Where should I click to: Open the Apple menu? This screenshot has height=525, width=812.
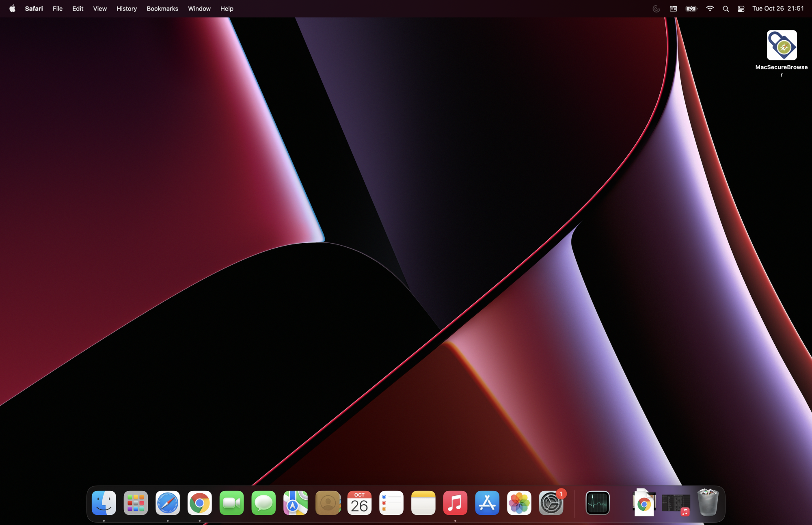pyautogui.click(x=12, y=9)
